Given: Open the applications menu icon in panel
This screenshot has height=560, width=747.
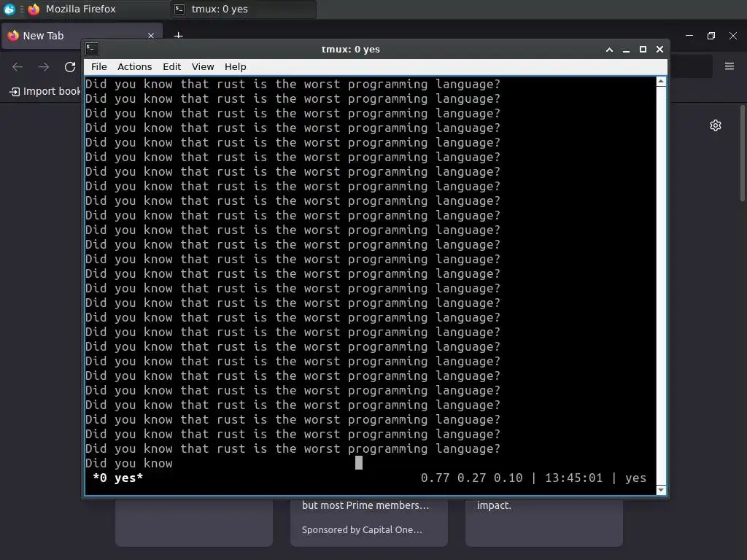Looking at the screenshot, I should [9, 9].
